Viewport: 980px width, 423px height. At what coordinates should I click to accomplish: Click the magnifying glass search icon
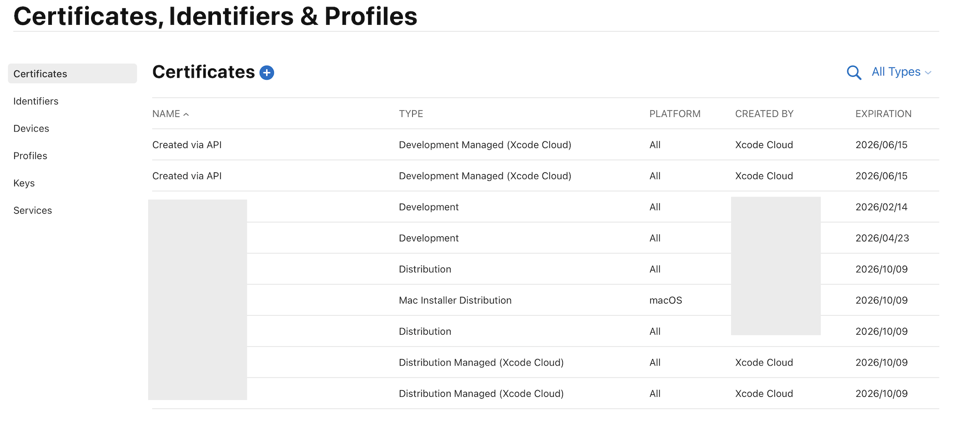click(x=854, y=73)
